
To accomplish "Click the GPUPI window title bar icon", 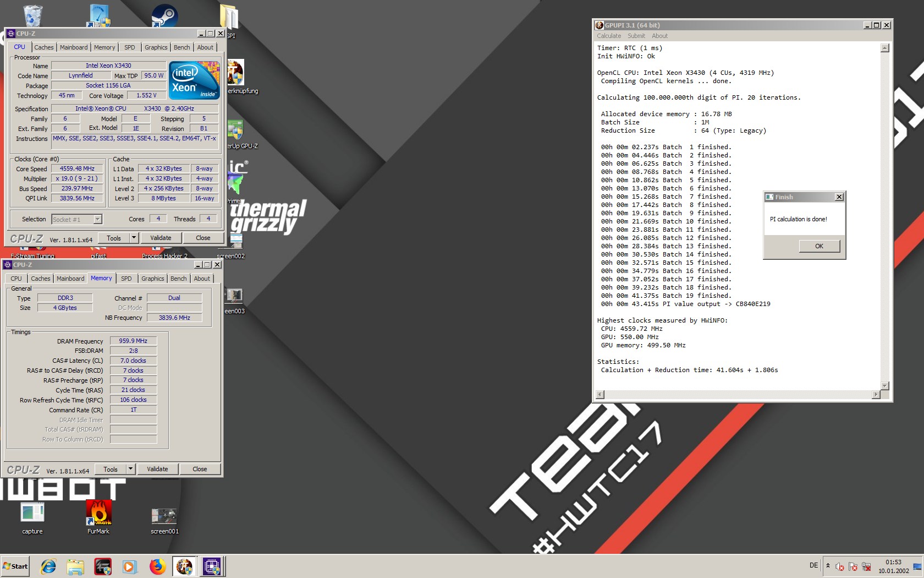I will coord(599,25).
